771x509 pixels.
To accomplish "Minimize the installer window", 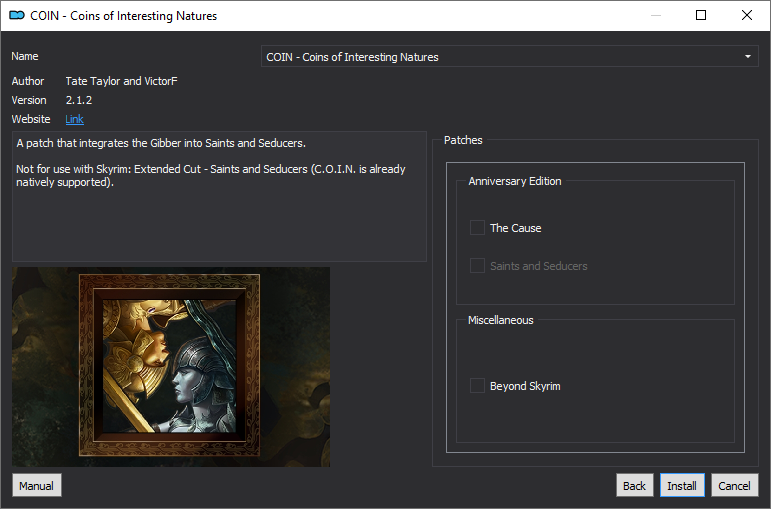I will pos(655,15).
